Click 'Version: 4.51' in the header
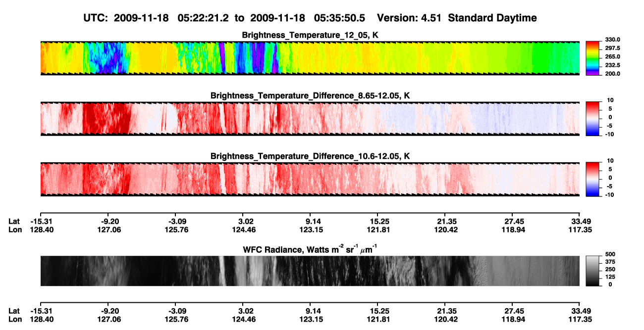 (x=410, y=18)
